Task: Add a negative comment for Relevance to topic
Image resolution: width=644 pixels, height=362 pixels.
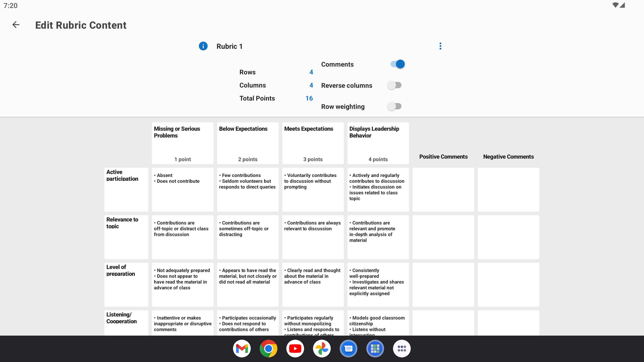Action: 508,237
